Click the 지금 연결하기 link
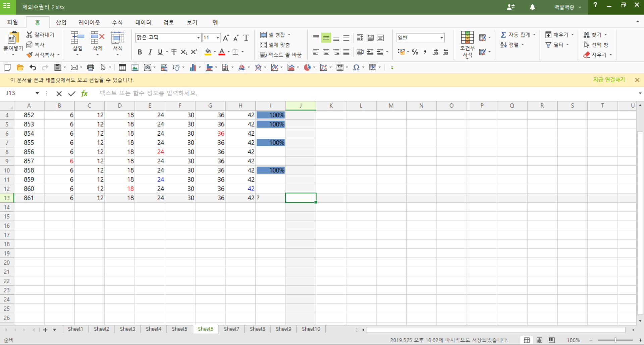Viewport: 644px width, 345px height. [x=609, y=80]
